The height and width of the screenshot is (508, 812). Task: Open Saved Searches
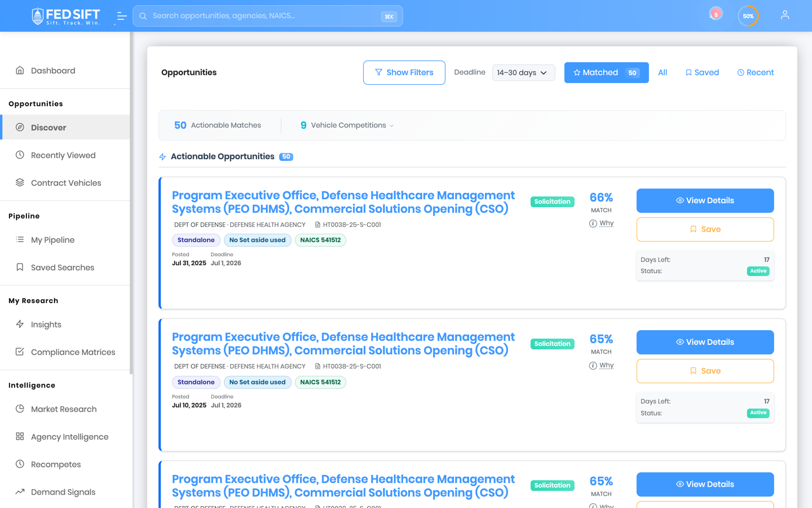click(65, 268)
